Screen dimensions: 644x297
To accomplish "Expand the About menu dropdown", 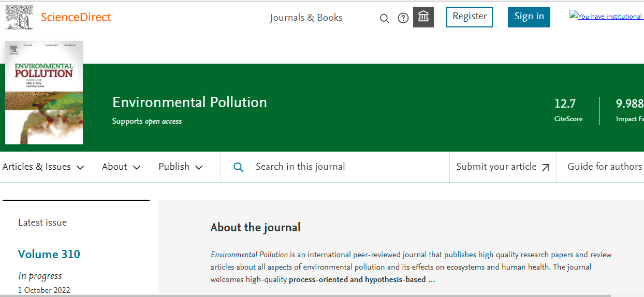I will [121, 167].
